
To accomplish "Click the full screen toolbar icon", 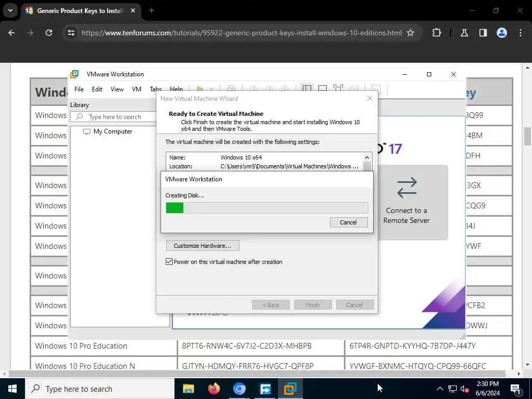I will pyautogui.click(x=338, y=88).
